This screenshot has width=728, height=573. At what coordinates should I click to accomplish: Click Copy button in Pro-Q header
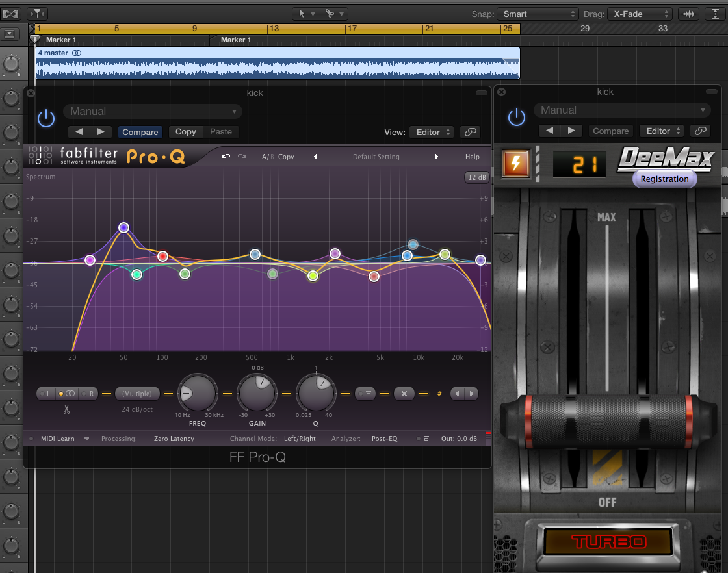tap(186, 132)
